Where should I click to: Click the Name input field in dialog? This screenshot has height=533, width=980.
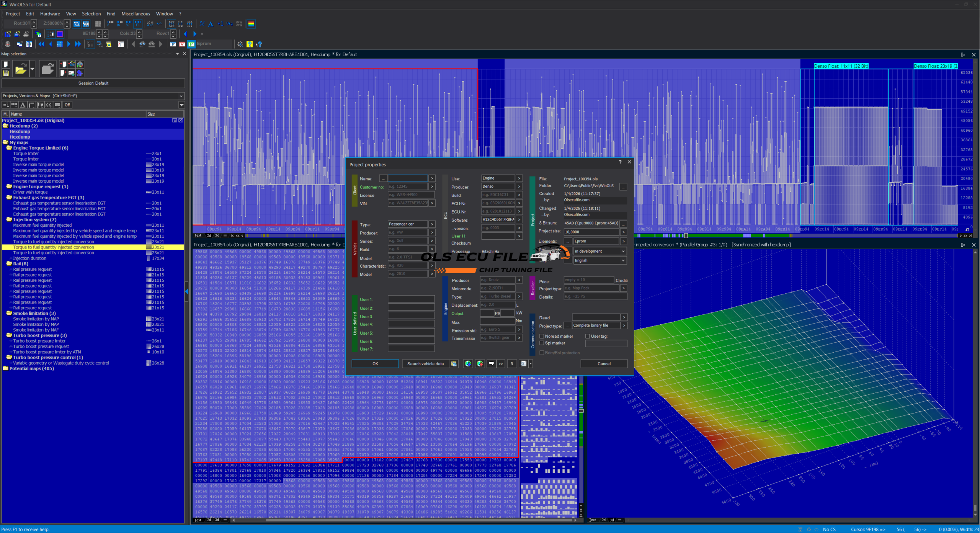click(x=407, y=178)
